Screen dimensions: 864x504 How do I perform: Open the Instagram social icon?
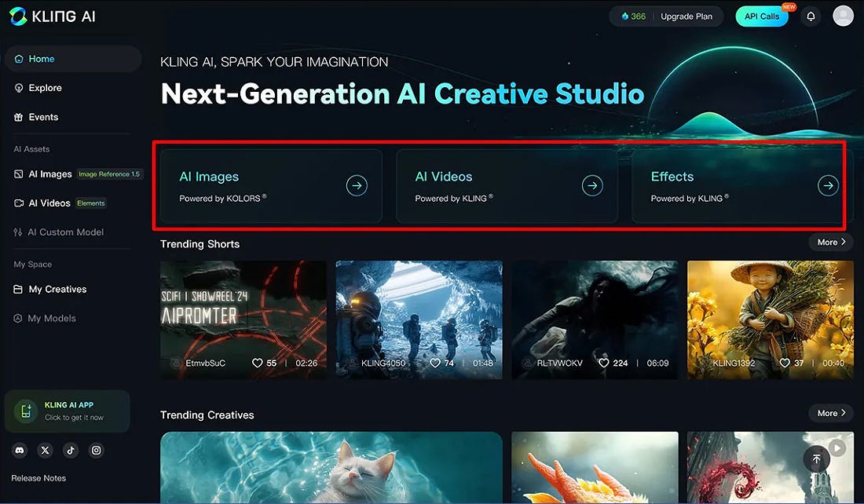pyautogui.click(x=97, y=451)
